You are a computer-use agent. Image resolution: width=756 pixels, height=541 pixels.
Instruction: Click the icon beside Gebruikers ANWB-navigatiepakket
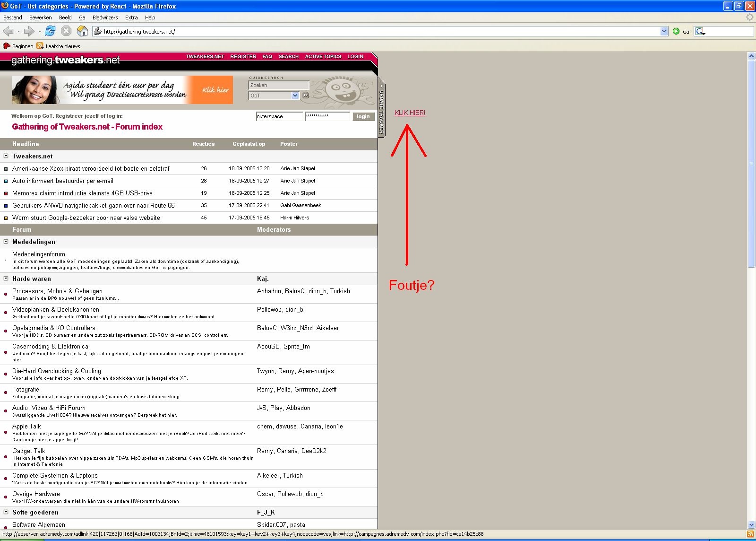tap(6, 206)
